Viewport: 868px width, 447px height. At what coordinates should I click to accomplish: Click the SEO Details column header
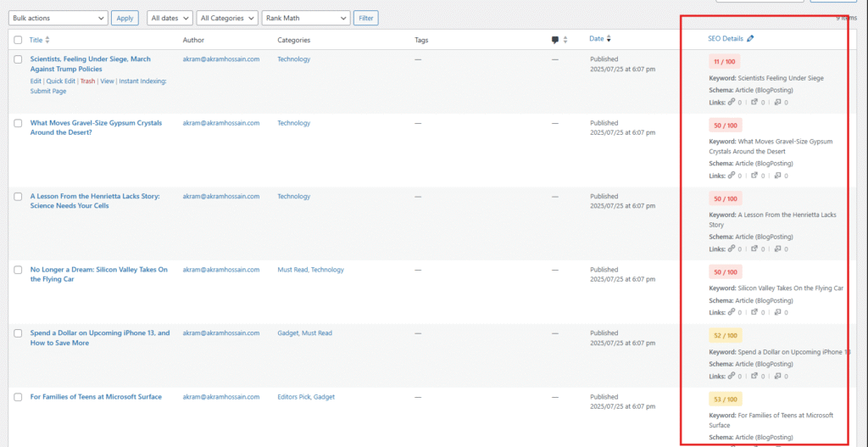(726, 39)
